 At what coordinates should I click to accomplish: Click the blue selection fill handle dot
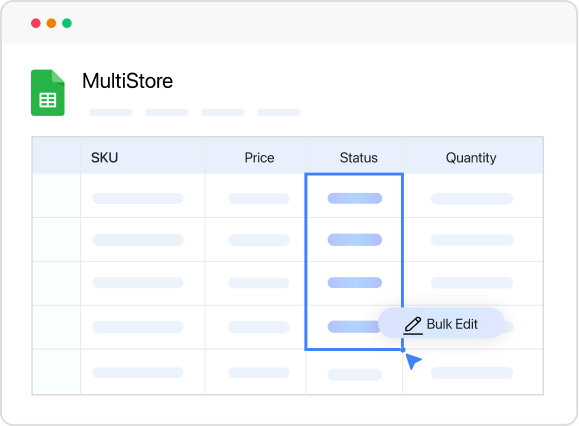[403, 350]
